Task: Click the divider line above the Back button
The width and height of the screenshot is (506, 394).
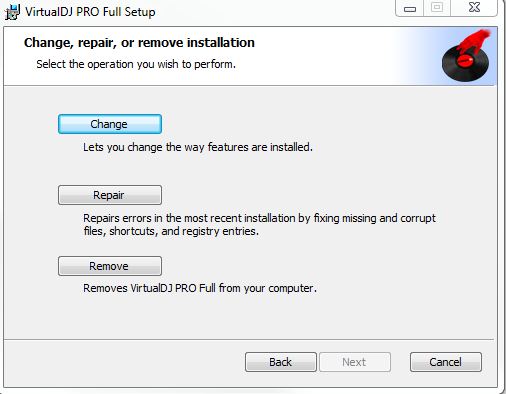Action: point(249,340)
